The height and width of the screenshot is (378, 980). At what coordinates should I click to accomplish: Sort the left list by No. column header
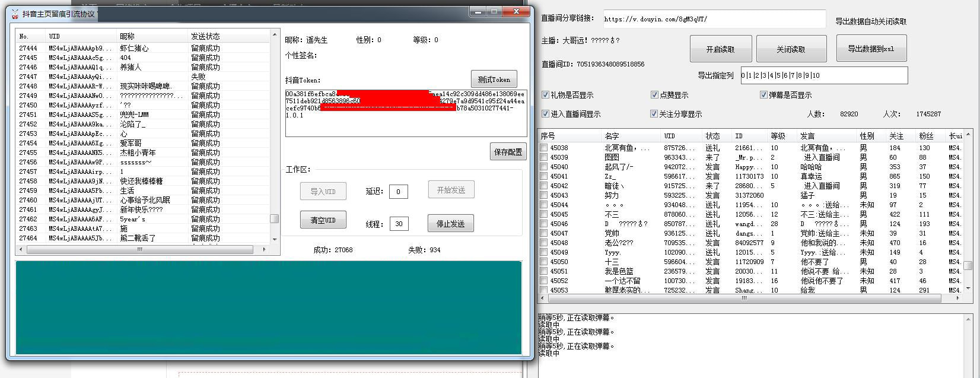coord(31,37)
